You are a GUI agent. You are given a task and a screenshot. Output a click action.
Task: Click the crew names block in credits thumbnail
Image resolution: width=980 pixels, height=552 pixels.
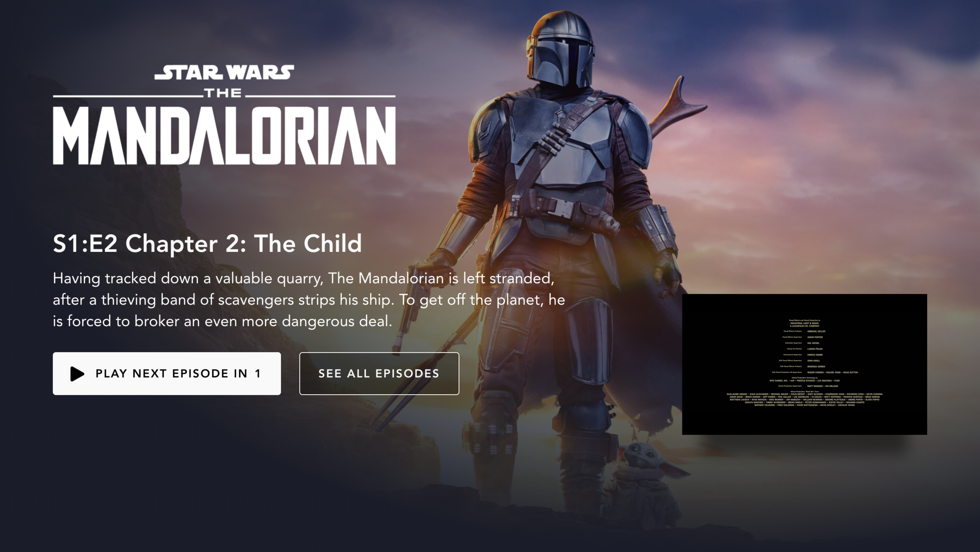[x=804, y=399]
